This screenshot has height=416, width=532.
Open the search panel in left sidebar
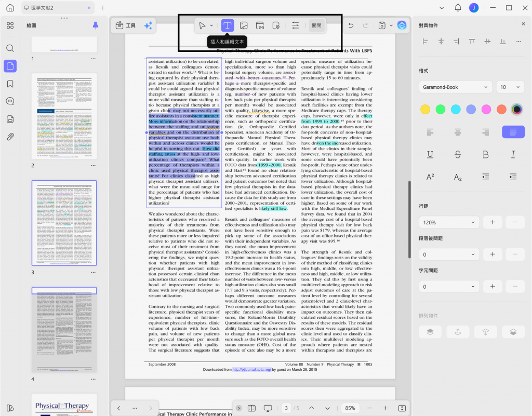point(10,48)
